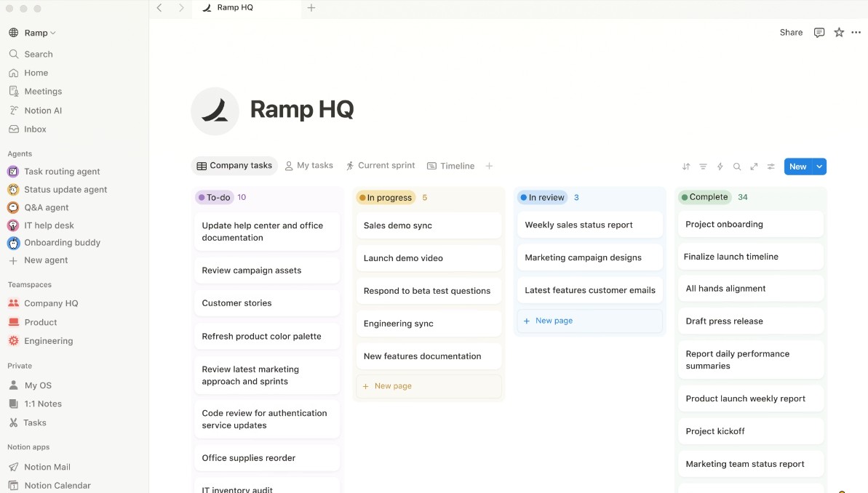Switch to the Timeline view
The height and width of the screenshot is (493, 868).
pos(450,166)
